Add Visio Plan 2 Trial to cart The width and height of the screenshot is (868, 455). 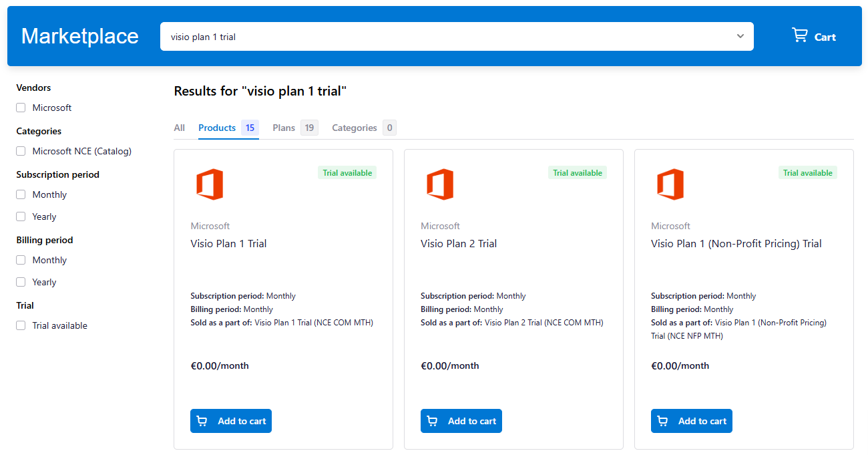(x=461, y=421)
